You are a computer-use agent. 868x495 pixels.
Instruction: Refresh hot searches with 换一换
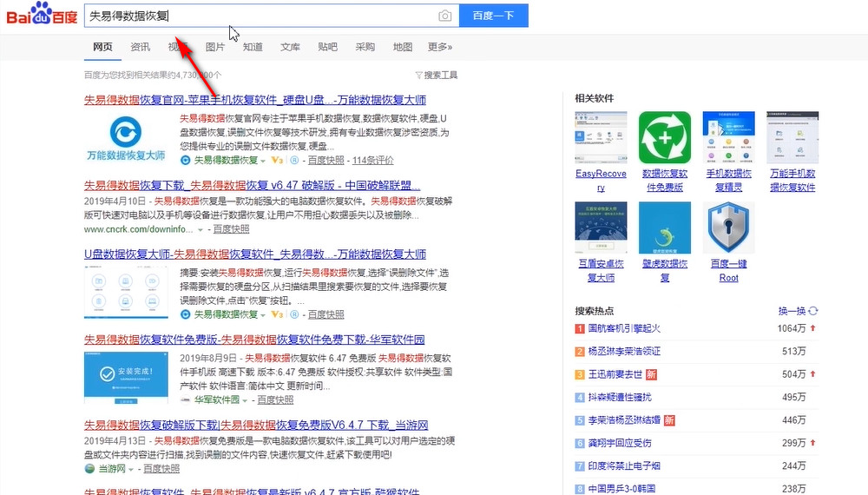(798, 311)
